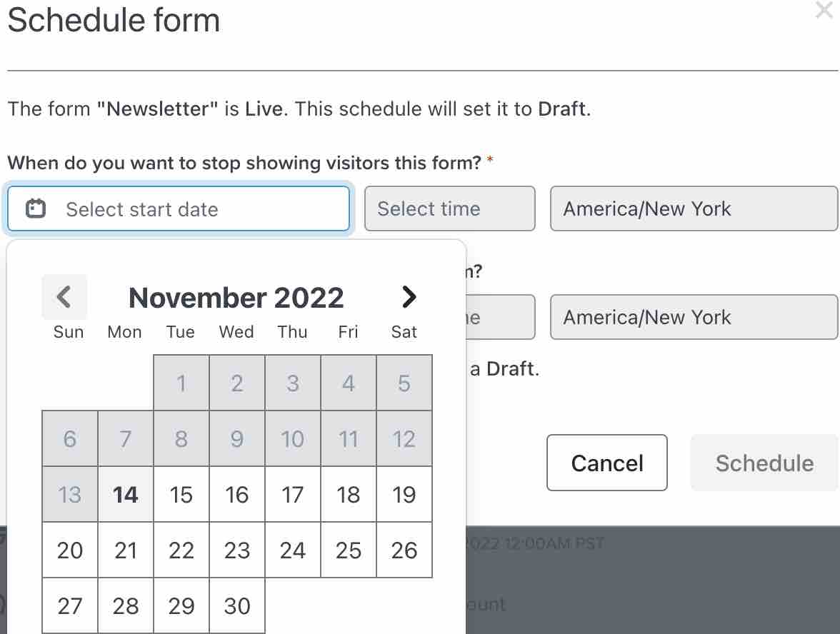Select November 30 on the calendar
Screen dimensions: 840x634
coord(236,605)
